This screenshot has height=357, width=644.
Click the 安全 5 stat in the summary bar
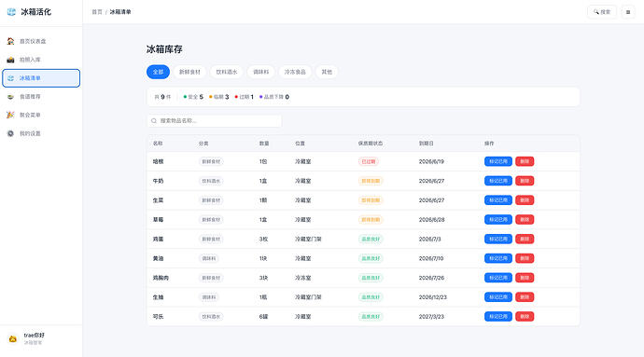pos(193,97)
